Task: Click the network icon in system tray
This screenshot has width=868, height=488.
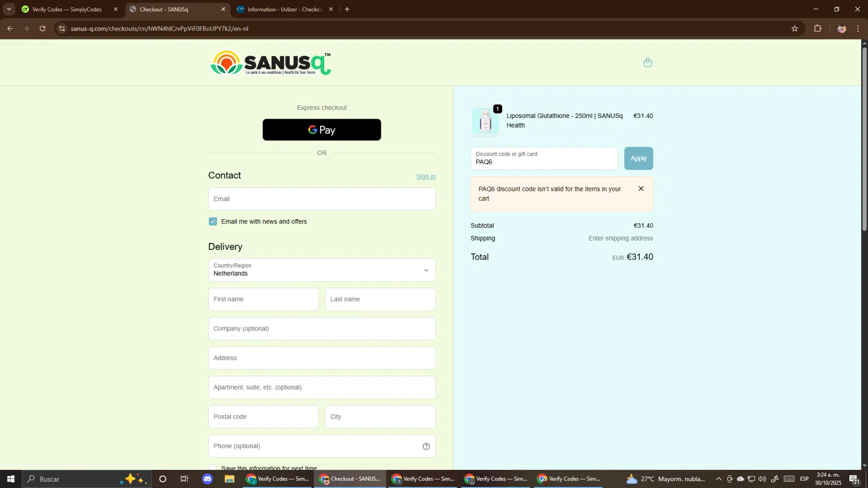Action: 751,479
